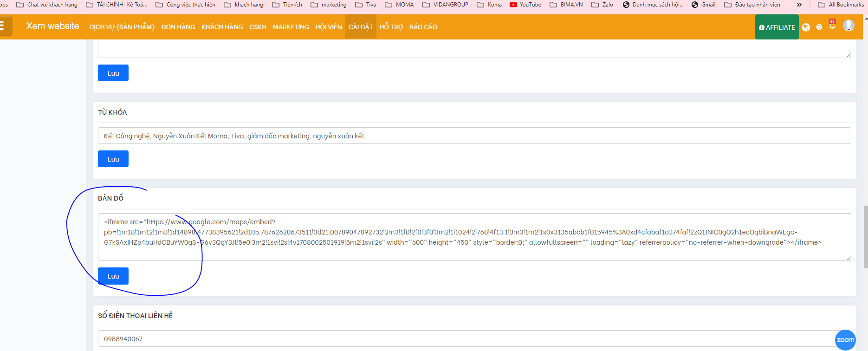
Task: Open the MARKETING menu
Action: coord(291,27)
